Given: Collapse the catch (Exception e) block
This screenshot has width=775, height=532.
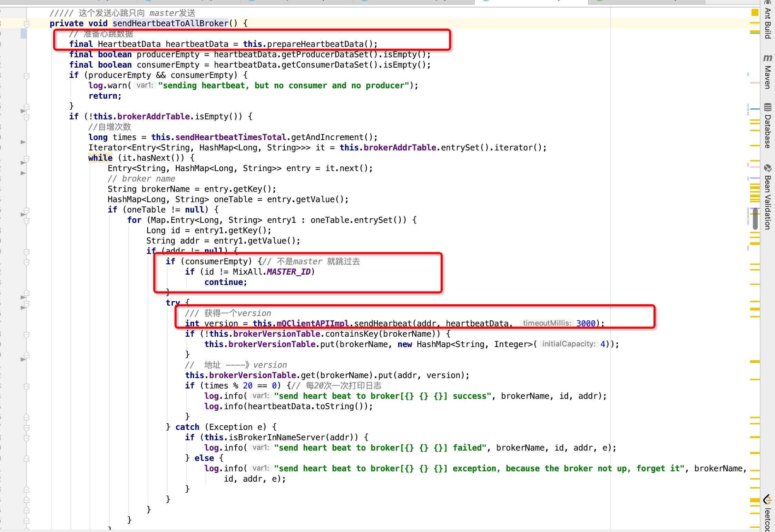Looking at the screenshot, I should click(x=27, y=427).
